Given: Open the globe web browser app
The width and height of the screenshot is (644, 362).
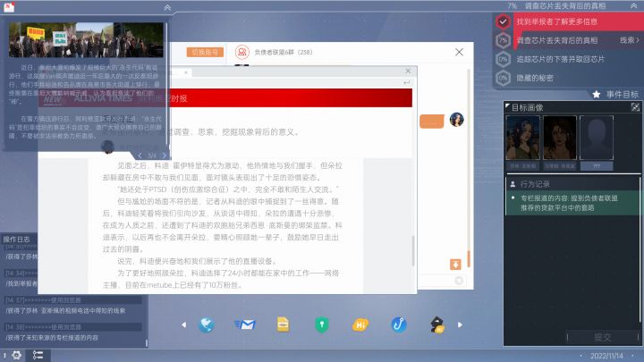Looking at the screenshot, I should [207, 324].
